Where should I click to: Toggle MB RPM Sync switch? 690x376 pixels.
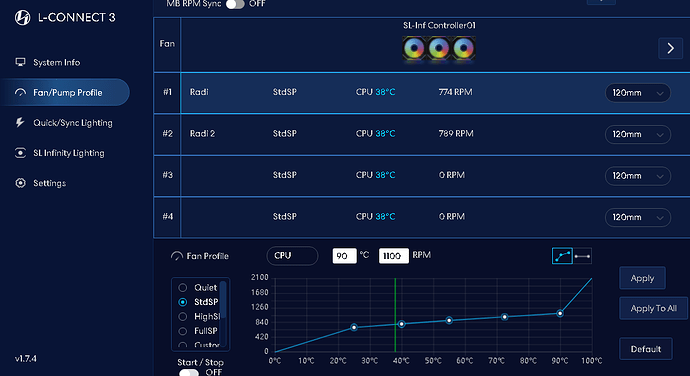[235, 4]
